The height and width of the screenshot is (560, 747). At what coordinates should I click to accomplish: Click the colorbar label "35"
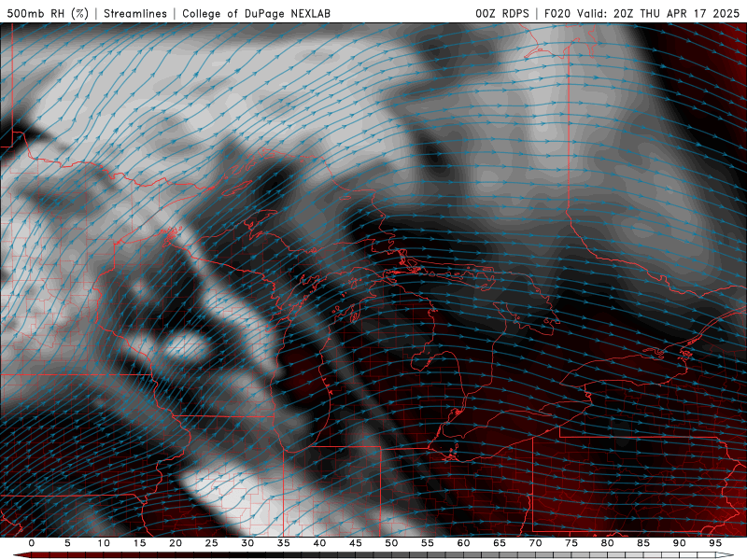click(x=284, y=543)
